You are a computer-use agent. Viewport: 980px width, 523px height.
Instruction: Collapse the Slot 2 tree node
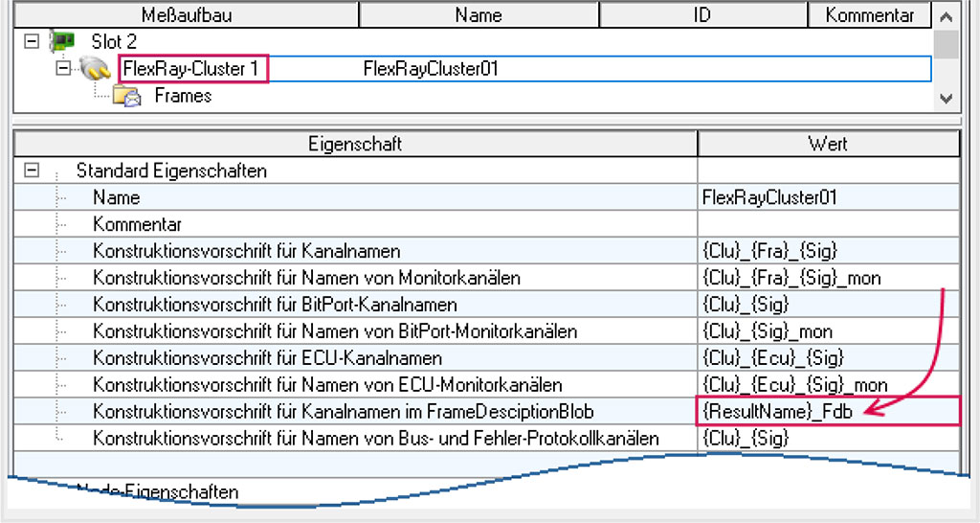[x=32, y=42]
